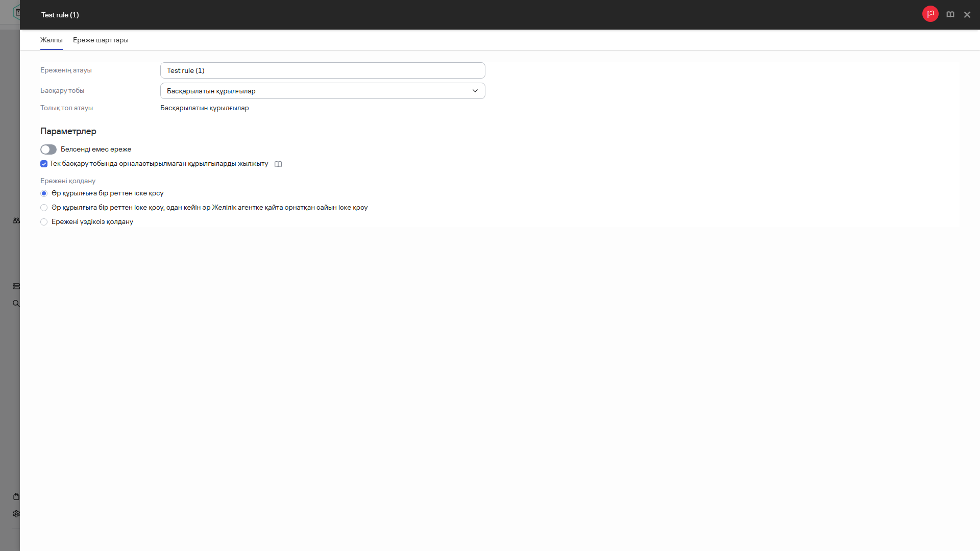Click the red feedback flag icon
Viewport: 980px width, 551px height.
930,14
